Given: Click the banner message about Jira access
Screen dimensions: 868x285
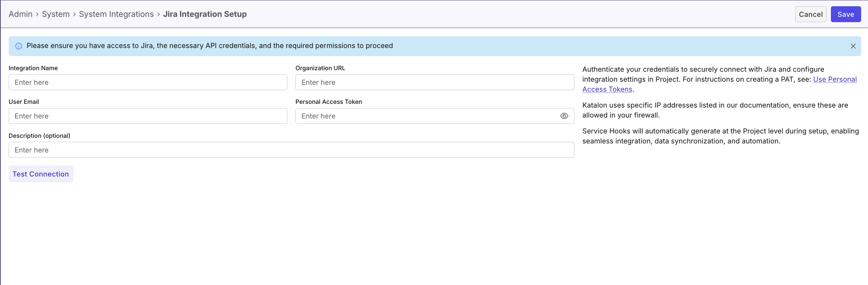Looking at the screenshot, I should 210,46.
